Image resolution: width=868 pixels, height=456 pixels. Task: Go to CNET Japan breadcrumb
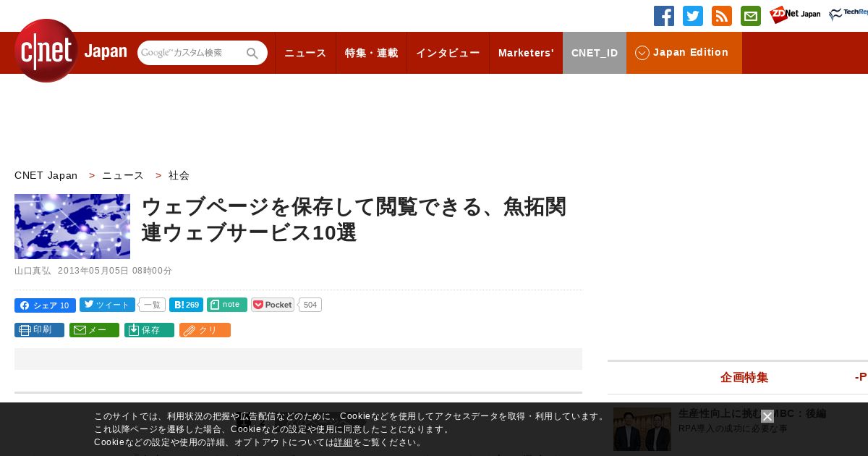(x=46, y=175)
